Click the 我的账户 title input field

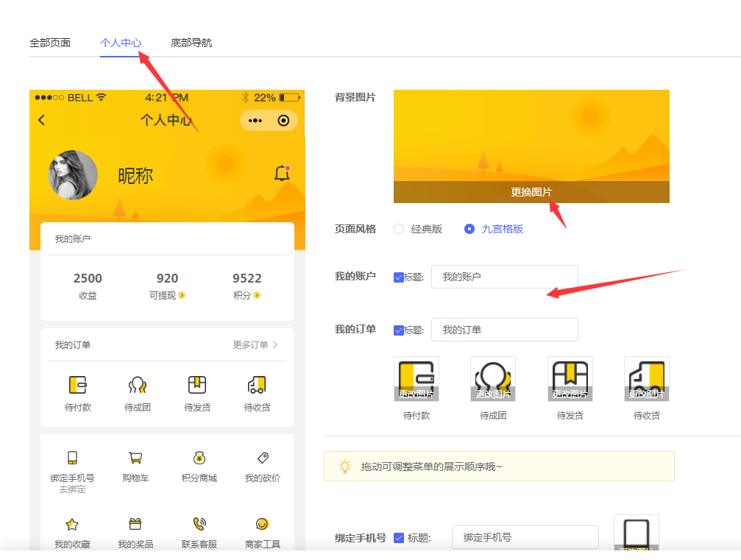[x=504, y=277]
